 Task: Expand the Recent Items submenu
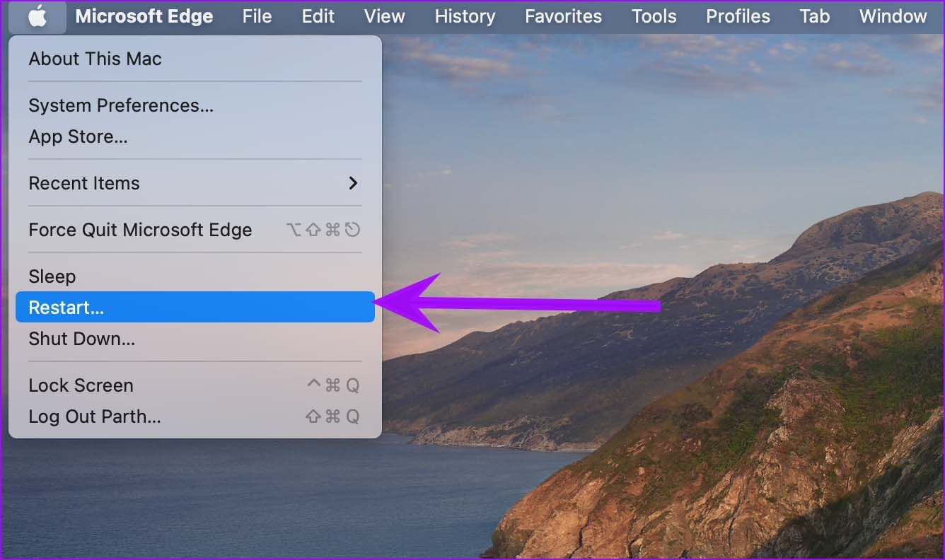click(x=195, y=183)
